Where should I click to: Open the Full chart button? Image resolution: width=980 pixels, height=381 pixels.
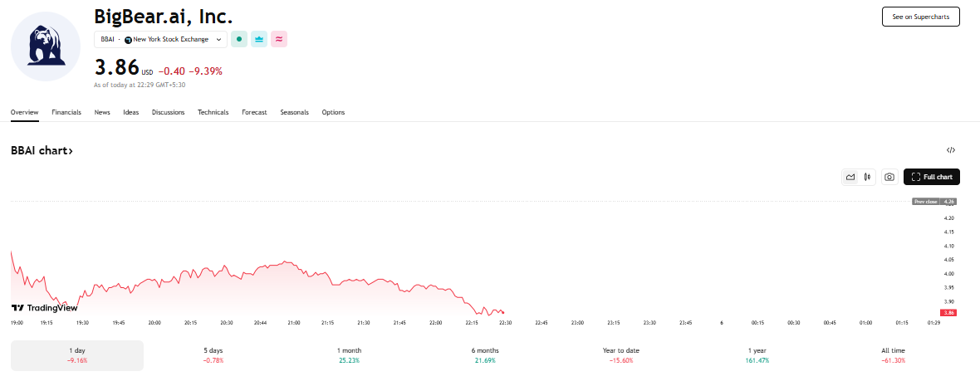(x=931, y=177)
